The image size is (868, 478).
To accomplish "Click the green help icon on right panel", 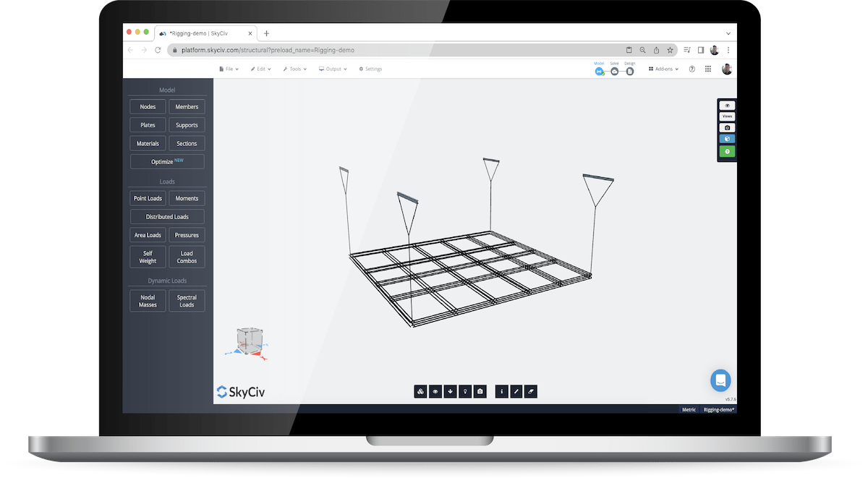I will (727, 152).
